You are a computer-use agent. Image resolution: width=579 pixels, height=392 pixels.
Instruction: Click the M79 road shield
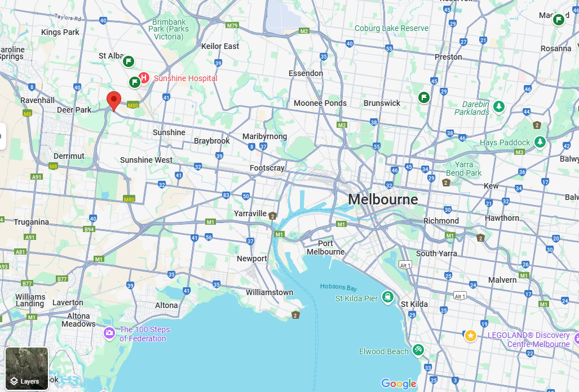(232, 25)
